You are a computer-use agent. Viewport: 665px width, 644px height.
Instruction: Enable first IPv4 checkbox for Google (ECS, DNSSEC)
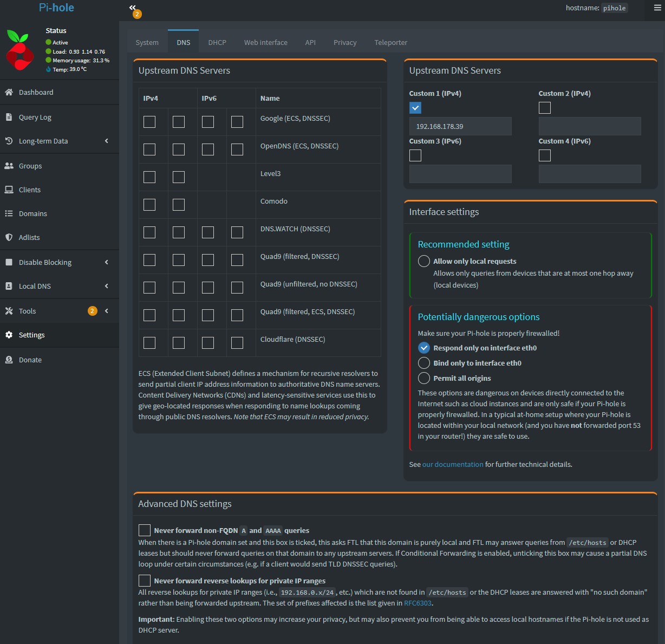tap(149, 122)
